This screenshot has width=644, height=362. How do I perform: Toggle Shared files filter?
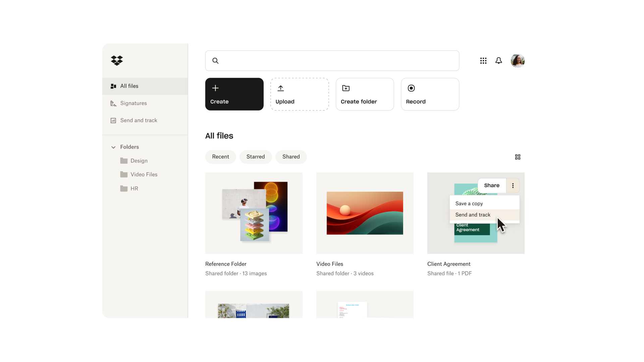[291, 157]
